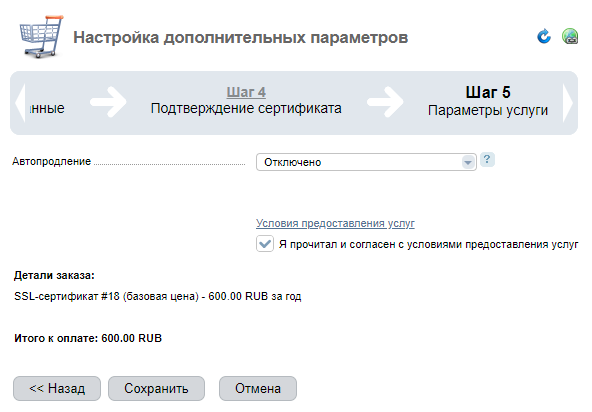Click white arrow between Шаг 4 and Шаг 5
The width and height of the screenshot is (592, 412).
385,102
